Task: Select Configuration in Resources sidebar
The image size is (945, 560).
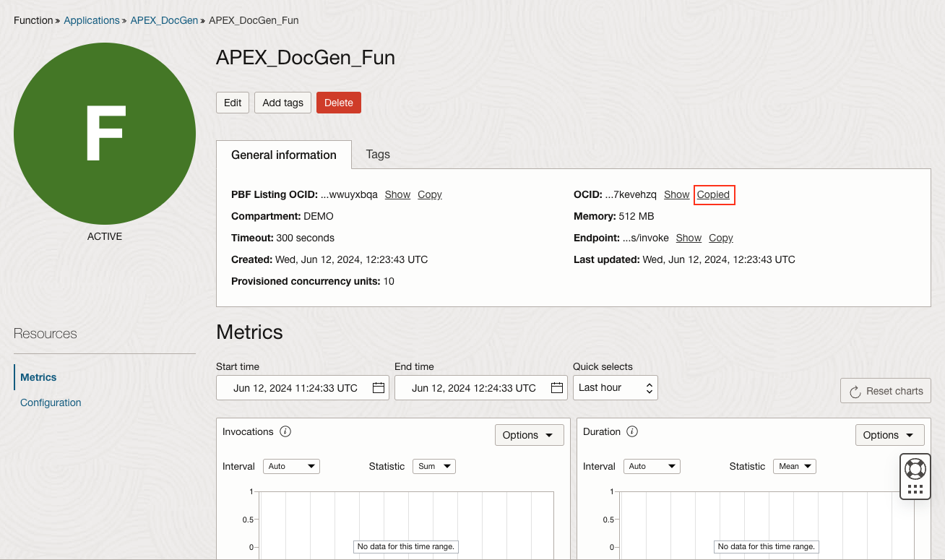Action: (x=51, y=402)
